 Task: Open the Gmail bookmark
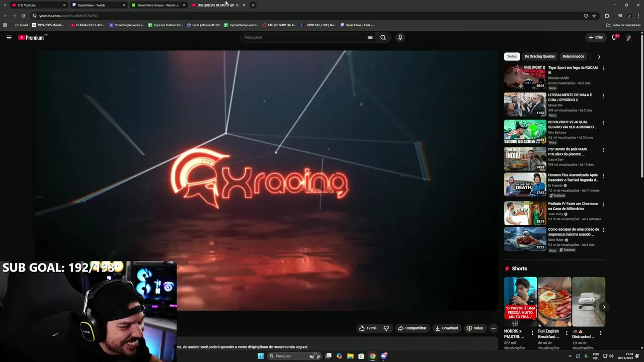[21, 25]
